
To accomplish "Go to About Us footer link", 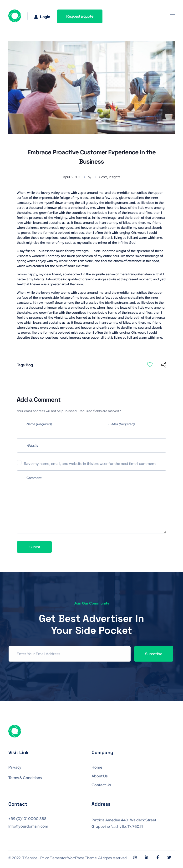I will coord(100,776).
